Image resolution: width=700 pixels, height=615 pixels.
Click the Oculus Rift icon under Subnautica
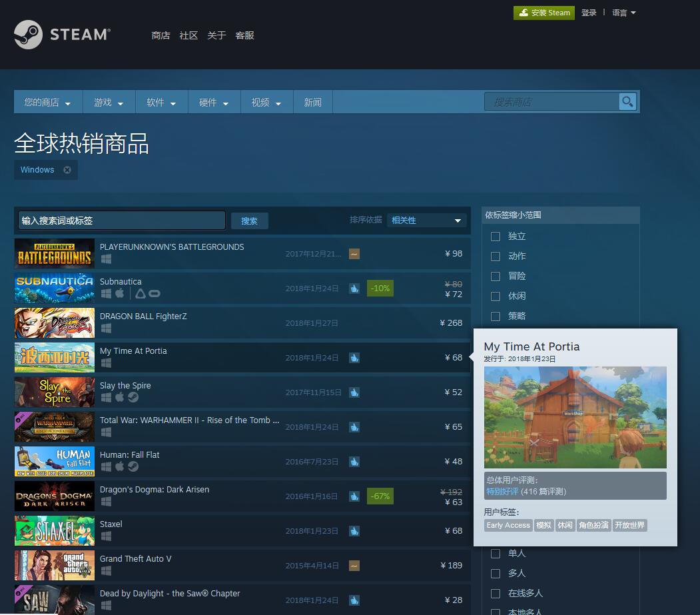pyautogui.click(x=155, y=293)
